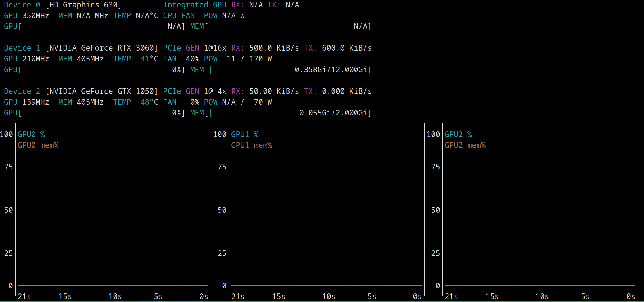Click the '10s' axis label on GPU1 chart
Viewport: 644px width, 302px height.
[x=329, y=297]
